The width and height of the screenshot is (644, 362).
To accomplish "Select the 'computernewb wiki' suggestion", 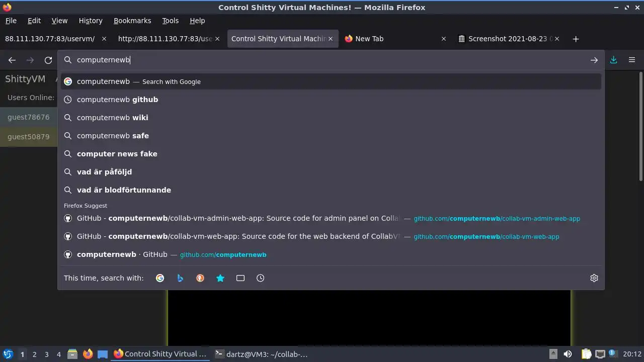I will (x=331, y=118).
